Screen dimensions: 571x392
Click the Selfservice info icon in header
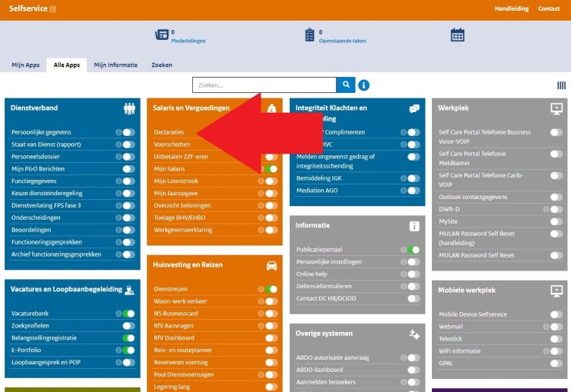pyautogui.click(x=53, y=8)
